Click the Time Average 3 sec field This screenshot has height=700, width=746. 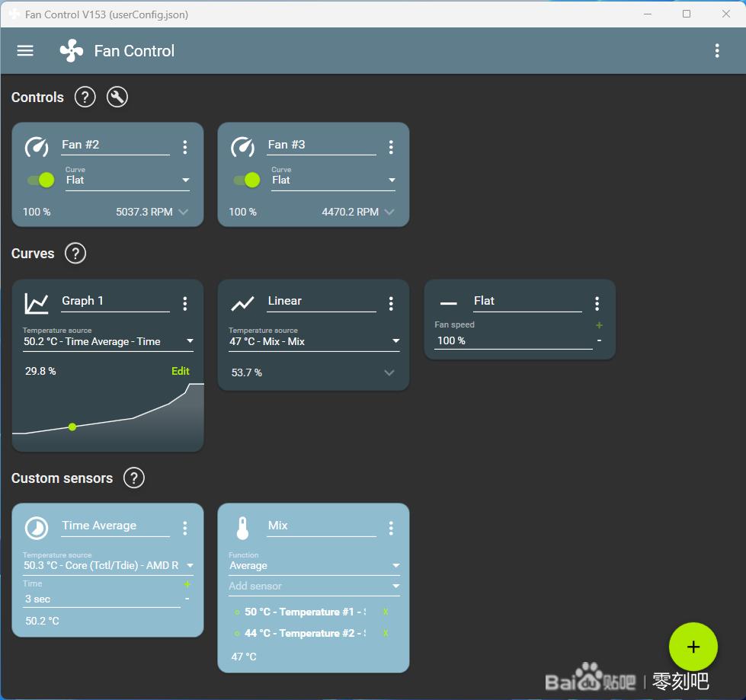102,599
